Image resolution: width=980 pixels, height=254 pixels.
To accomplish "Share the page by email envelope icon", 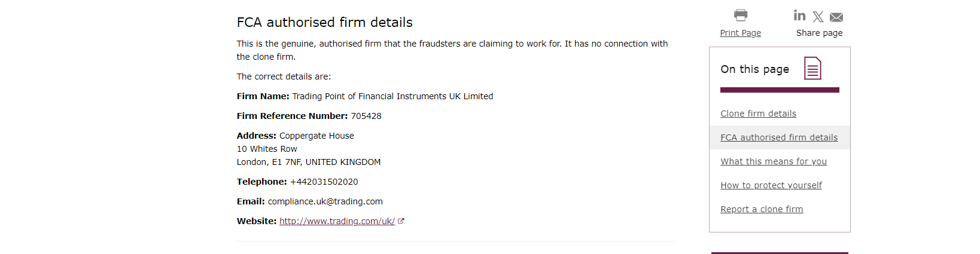I will click(x=836, y=17).
